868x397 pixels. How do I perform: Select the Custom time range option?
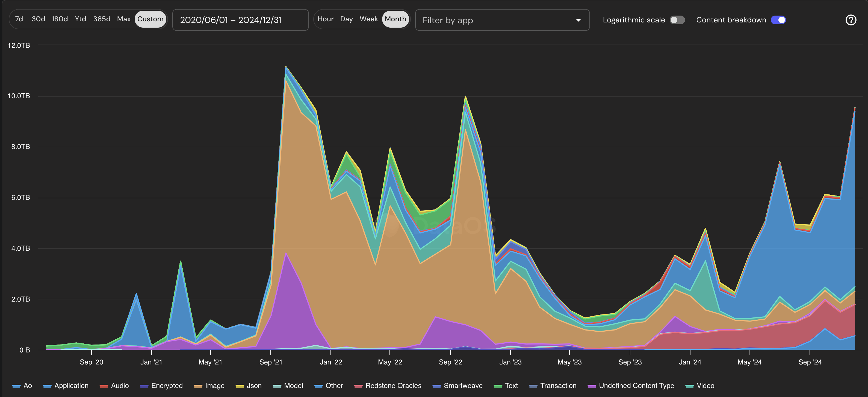(x=150, y=19)
